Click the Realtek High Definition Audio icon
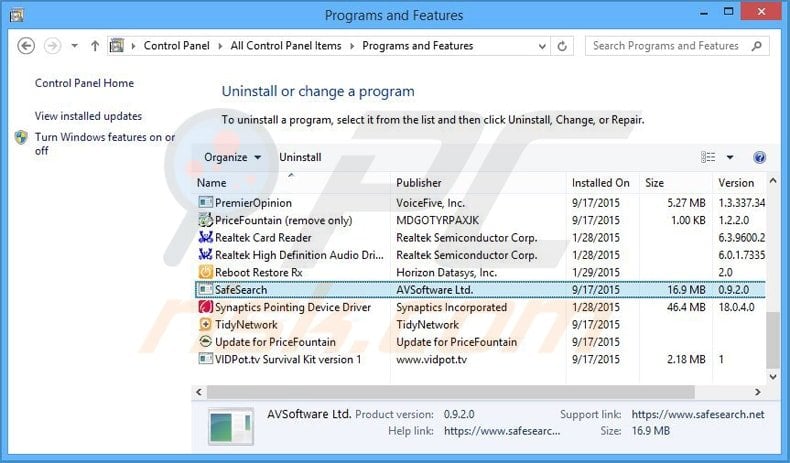 (x=205, y=254)
